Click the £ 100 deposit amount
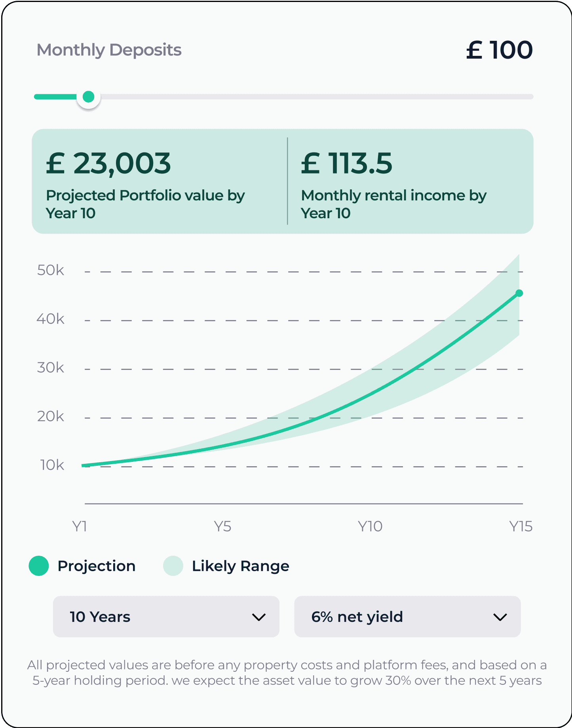This screenshot has width=572, height=728. [500, 50]
